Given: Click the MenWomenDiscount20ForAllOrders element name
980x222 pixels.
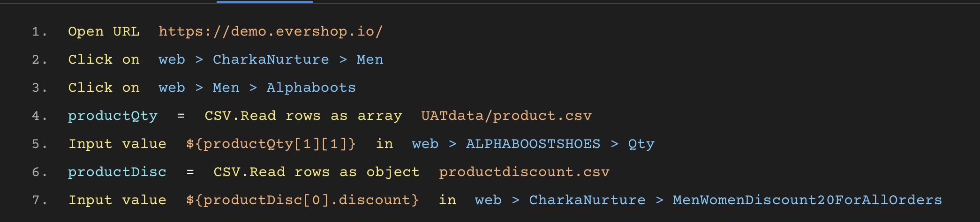Looking at the screenshot, I should 807,200.
